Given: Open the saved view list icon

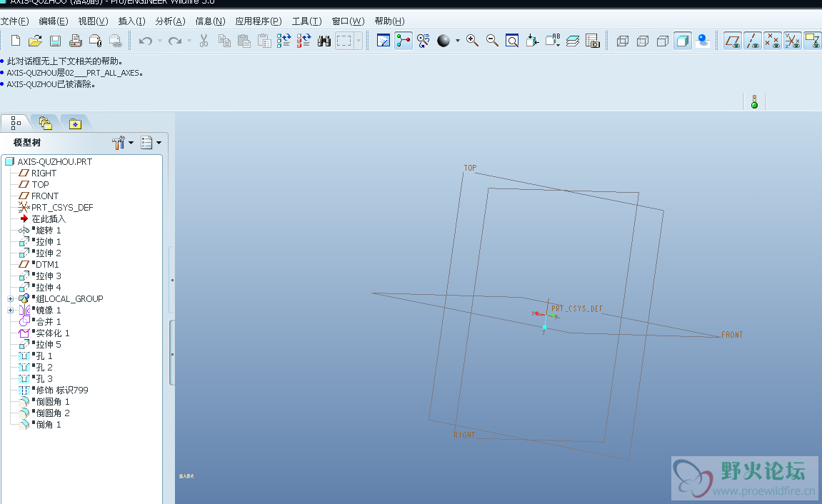Looking at the screenshot, I should [x=553, y=41].
